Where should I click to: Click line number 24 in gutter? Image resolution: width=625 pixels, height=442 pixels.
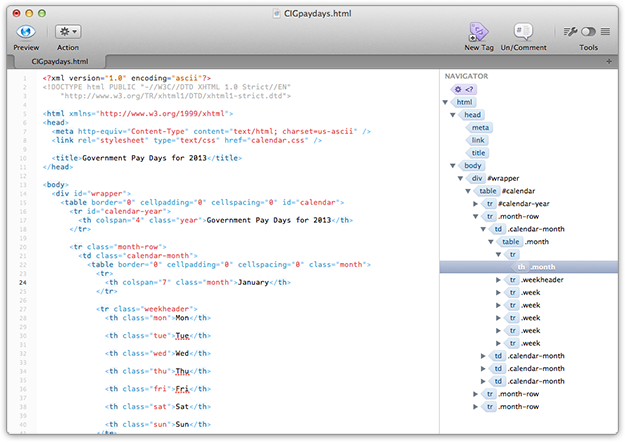(23, 283)
